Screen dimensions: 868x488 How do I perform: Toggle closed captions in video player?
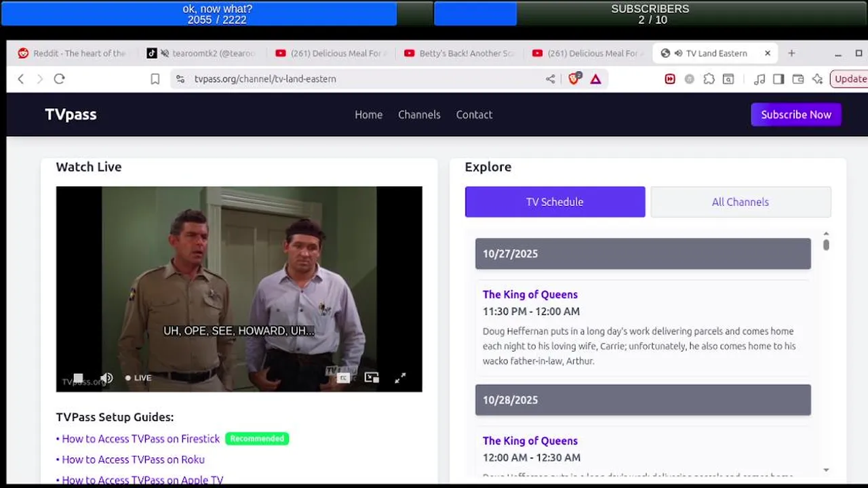tap(344, 378)
